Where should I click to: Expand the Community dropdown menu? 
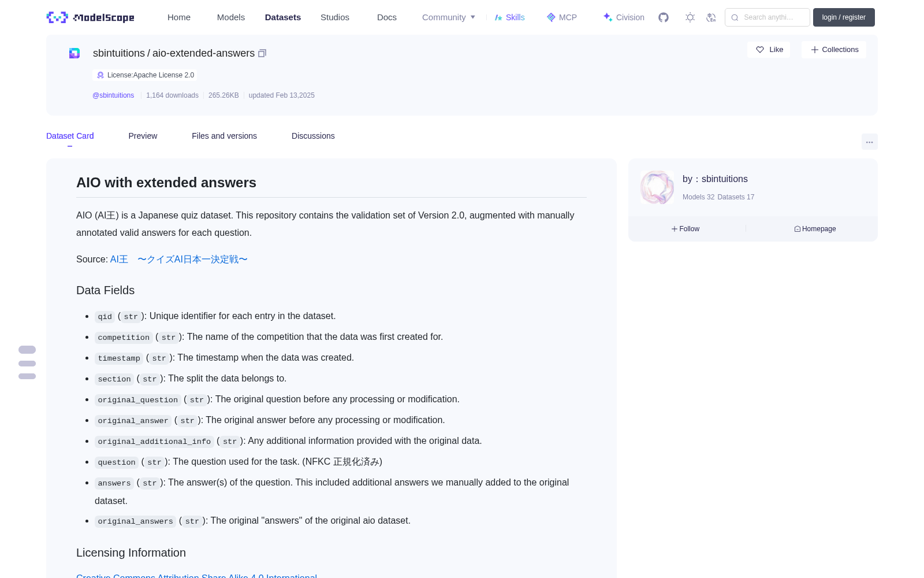[x=449, y=17]
